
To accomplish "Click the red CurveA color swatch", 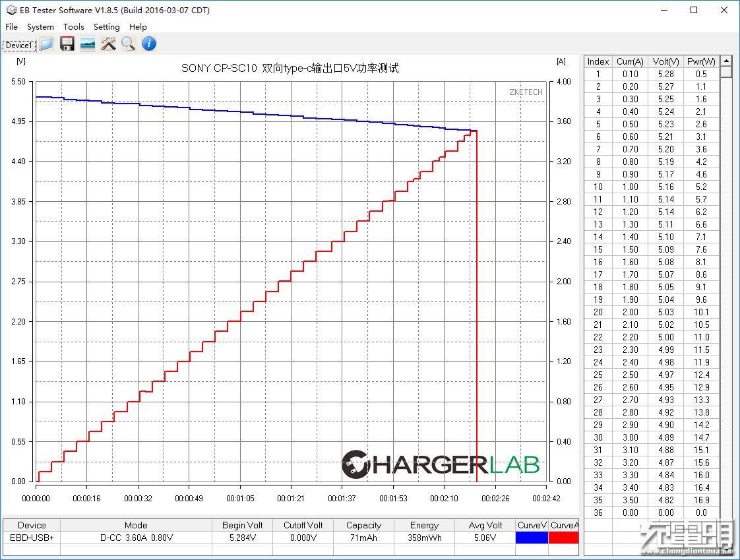I will point(563,538).
